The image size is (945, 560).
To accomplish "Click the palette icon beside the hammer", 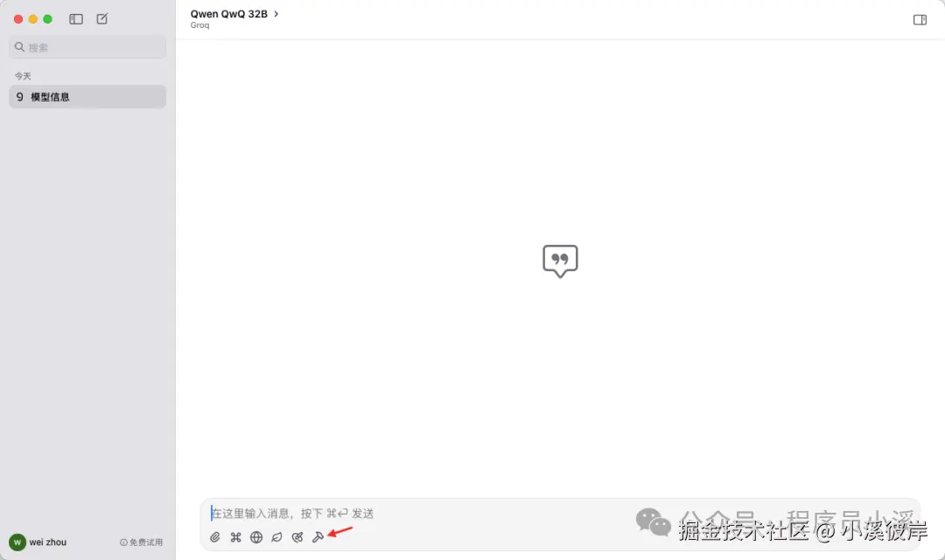I will (x=297, y=537).
